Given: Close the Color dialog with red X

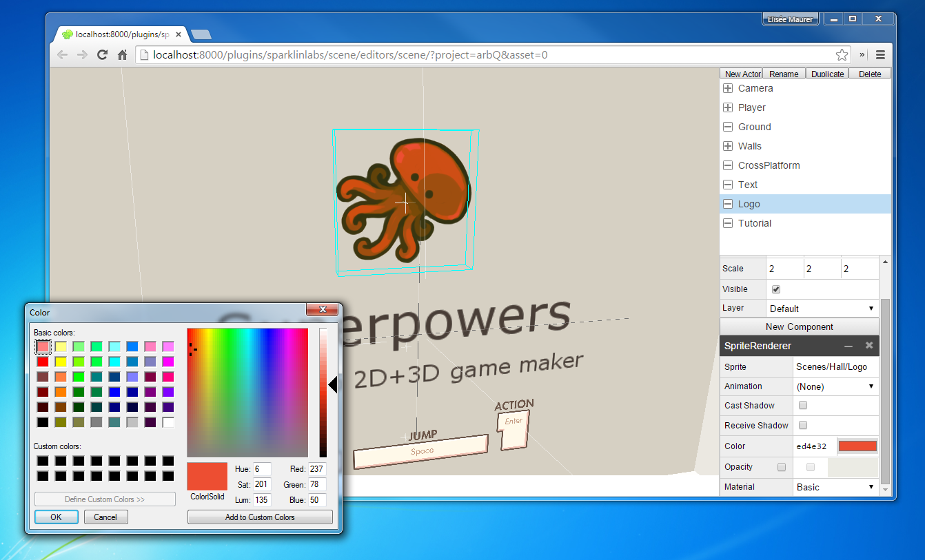Looking at the screenshot, I should tap(322, 310).
